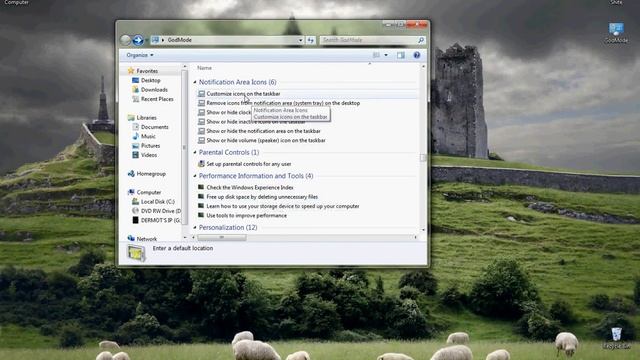This screenshot has width=640, height=360.
Task: Select Homegroup in sidebar
Action: point(151,174)
